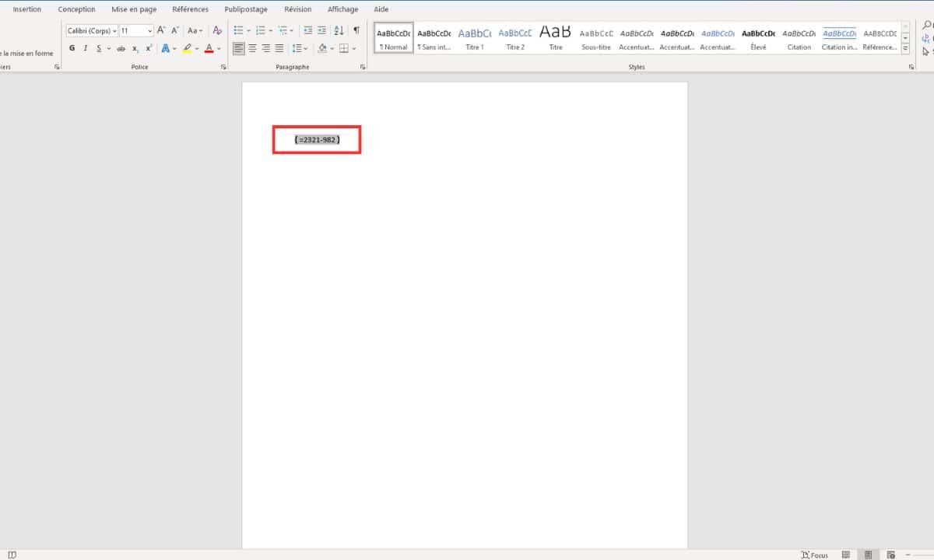Toggle left text alignment
The width and height of the screenshot is (934, 560).
pos(238,48)
